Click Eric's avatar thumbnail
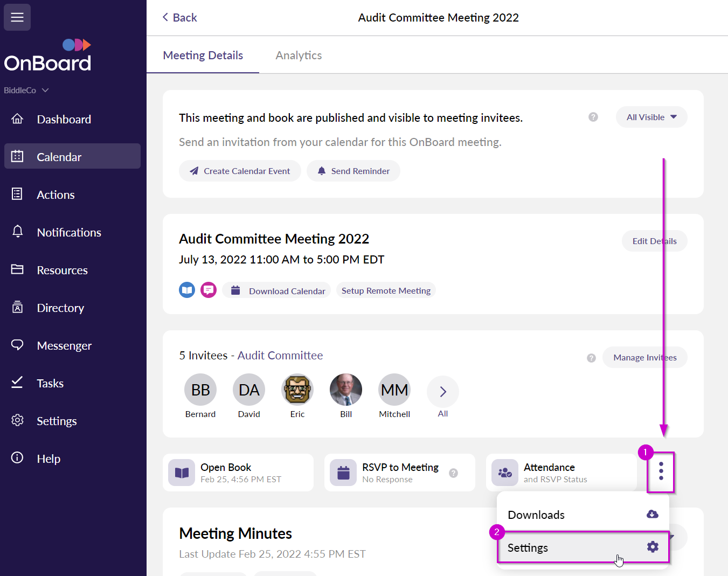 [x=297, y=390]
